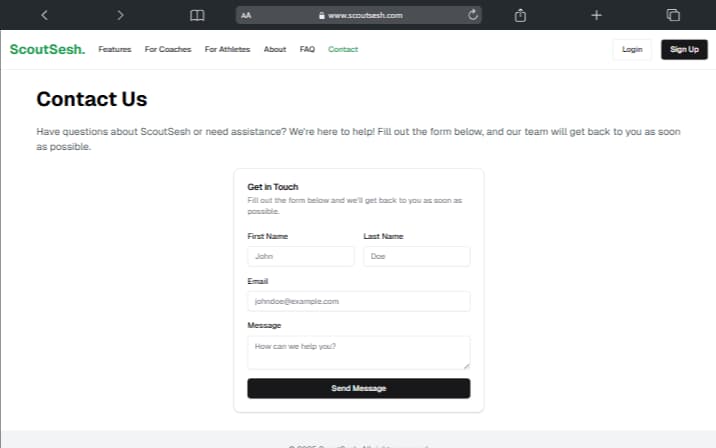Viewport: 716px width, 448px height.
Task: Submit form with Send Message button
Action: pyautogui.click(x=358, y=388)
